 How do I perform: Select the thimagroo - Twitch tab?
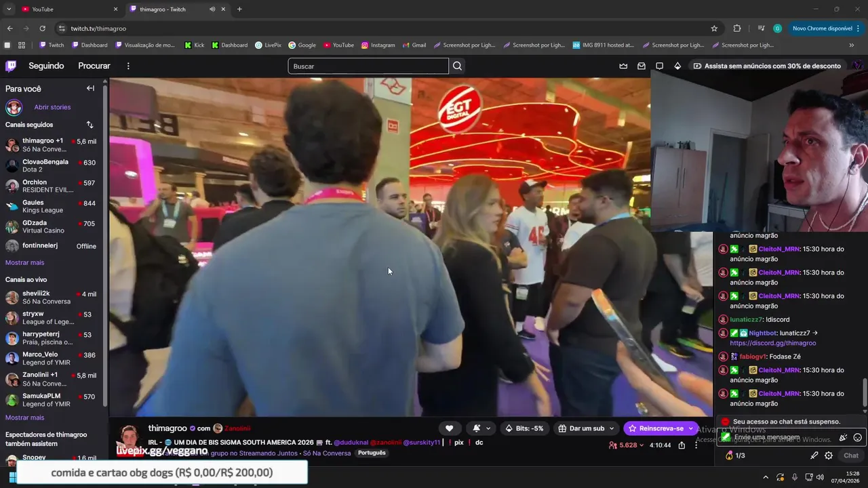click(x=176, y=9)
